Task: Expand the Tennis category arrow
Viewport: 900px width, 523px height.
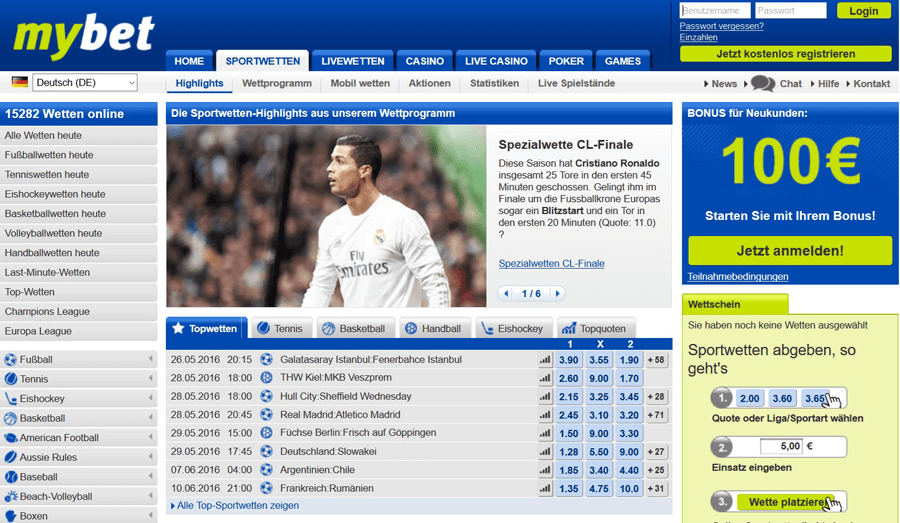Action: pos(150,378)
